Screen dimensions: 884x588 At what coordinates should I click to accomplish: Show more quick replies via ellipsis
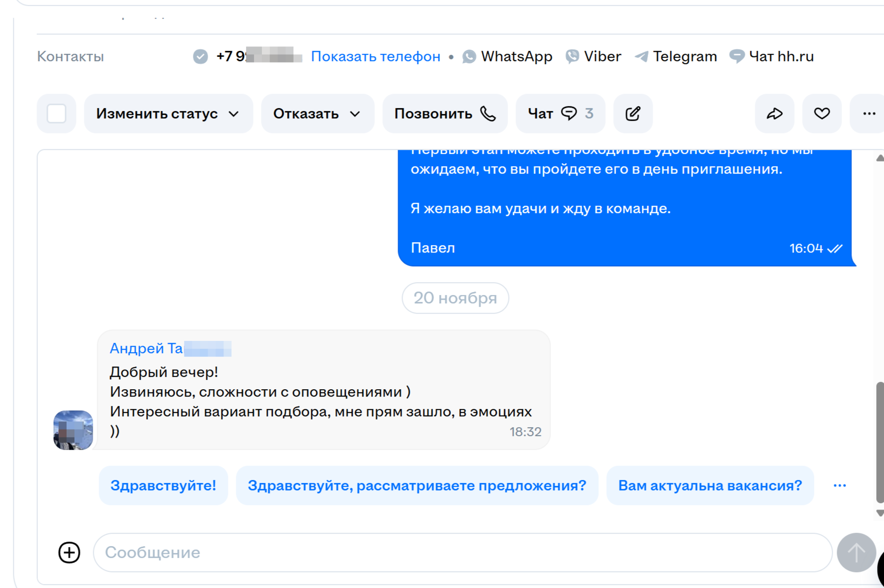click(x=839, y=485)
